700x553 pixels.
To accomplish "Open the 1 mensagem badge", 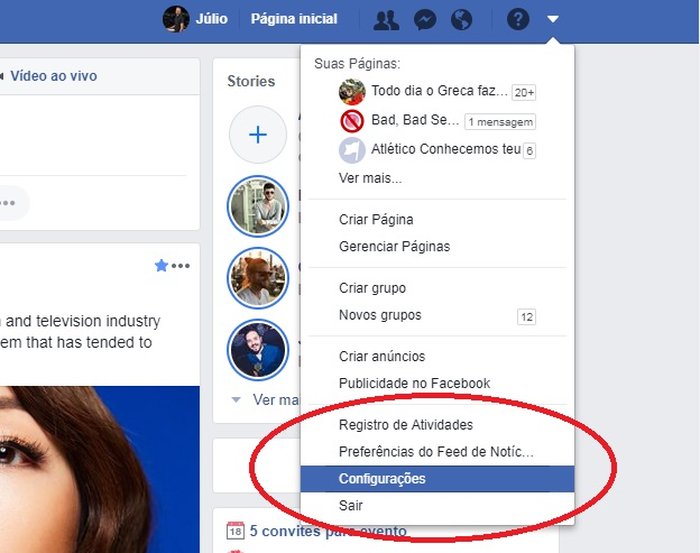I will click(500, 122).
